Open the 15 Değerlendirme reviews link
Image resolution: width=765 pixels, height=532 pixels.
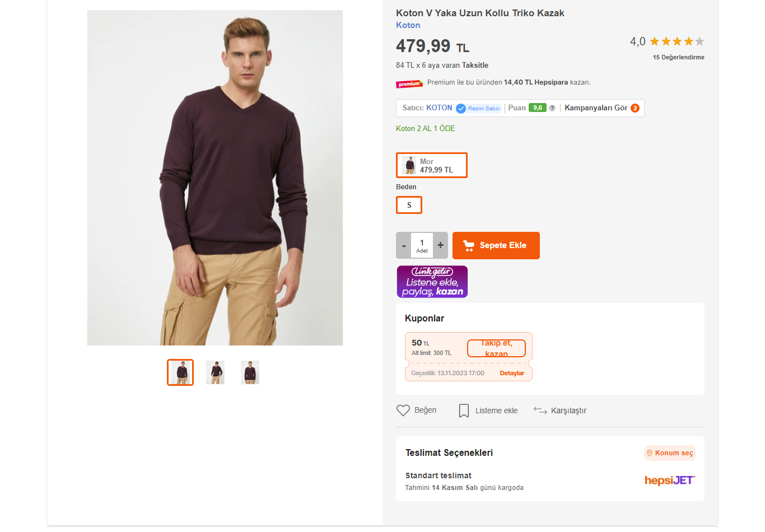tap(678, 57)
